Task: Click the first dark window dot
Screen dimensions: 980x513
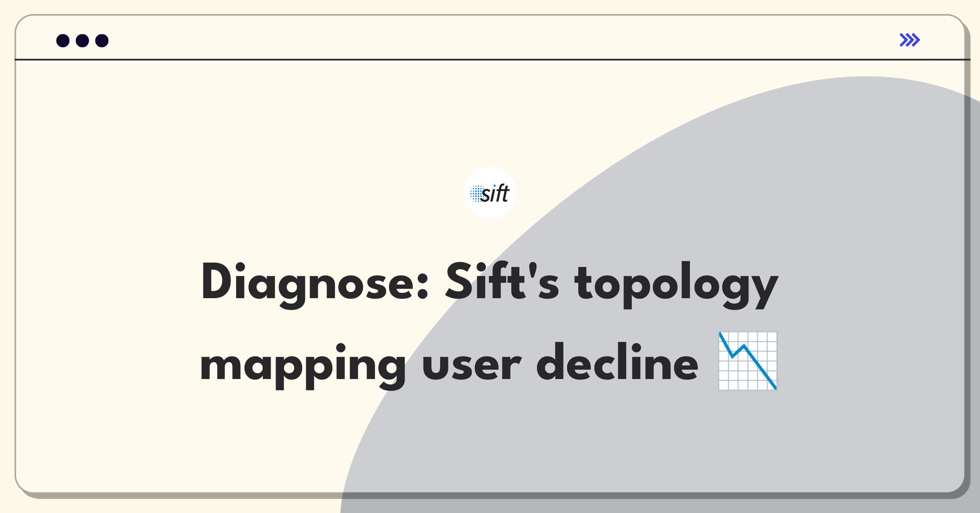Action: [63, 40]
